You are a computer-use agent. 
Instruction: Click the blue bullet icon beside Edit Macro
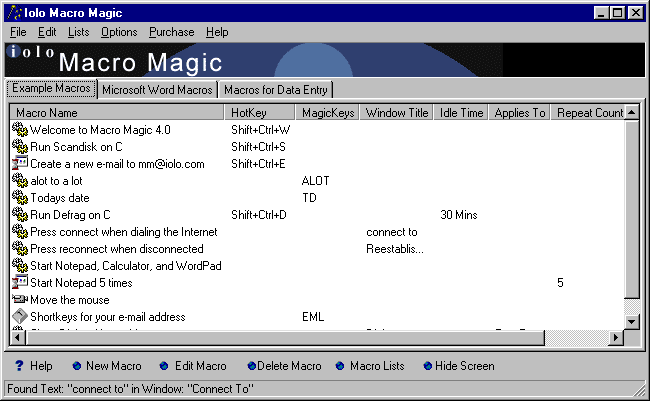pos(164,366)
